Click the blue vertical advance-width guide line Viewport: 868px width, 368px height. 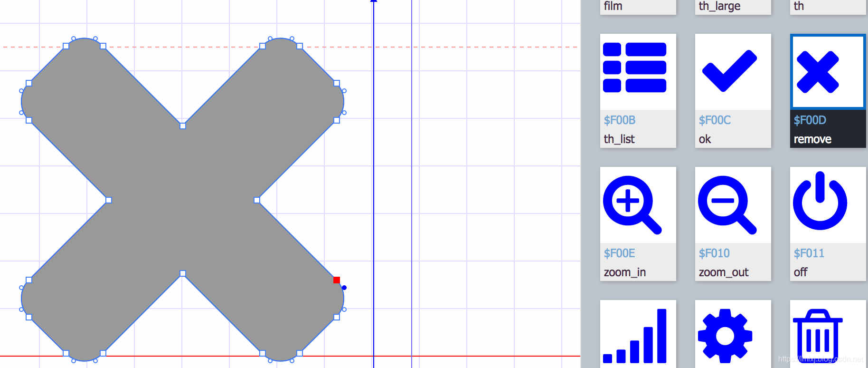[374, 184]
